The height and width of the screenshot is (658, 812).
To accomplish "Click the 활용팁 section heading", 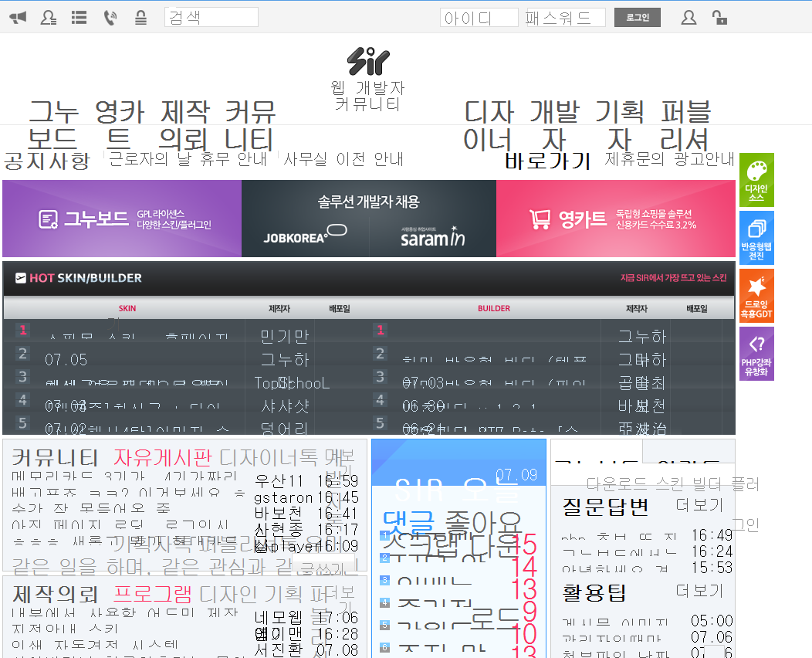I will [x=594, y=592].
